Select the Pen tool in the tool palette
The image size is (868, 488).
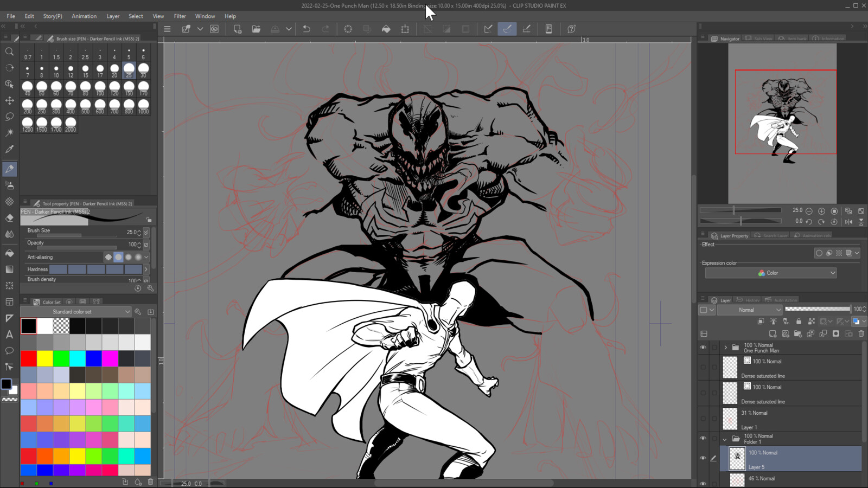pyautogui.click(x=9, y=169)
